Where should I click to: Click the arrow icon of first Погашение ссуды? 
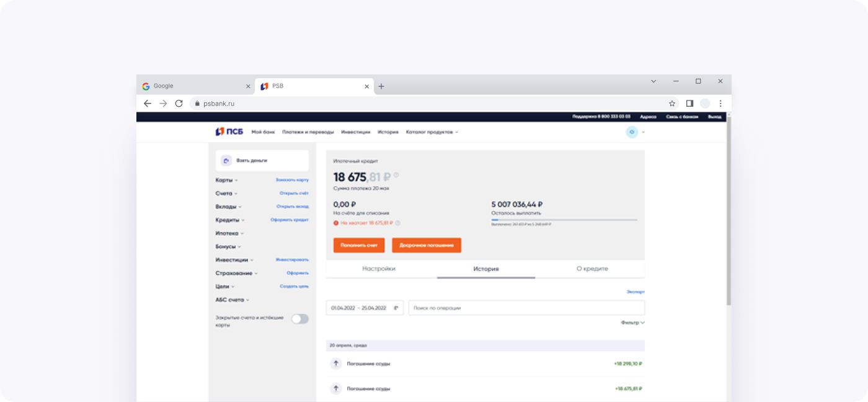336,364
